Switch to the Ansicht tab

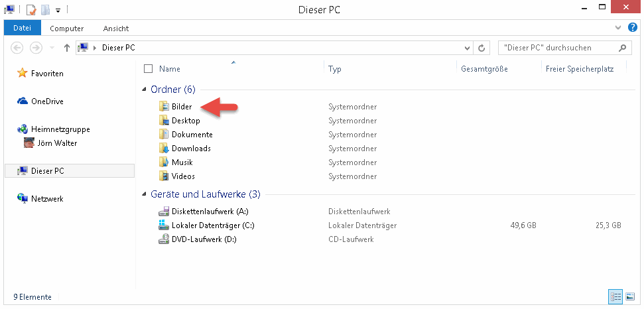[116, 29]
